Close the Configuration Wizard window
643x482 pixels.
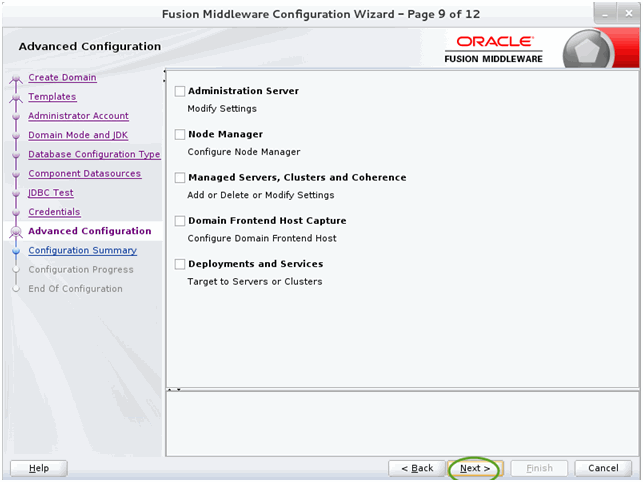point(628,14)
